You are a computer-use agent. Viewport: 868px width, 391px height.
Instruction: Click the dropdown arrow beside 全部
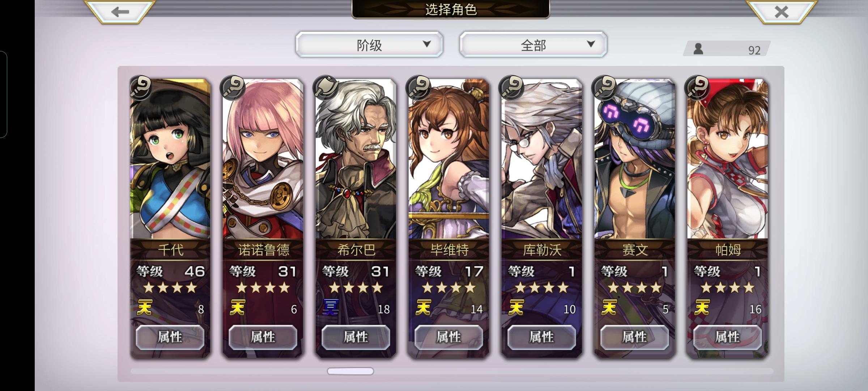[591, 45]
